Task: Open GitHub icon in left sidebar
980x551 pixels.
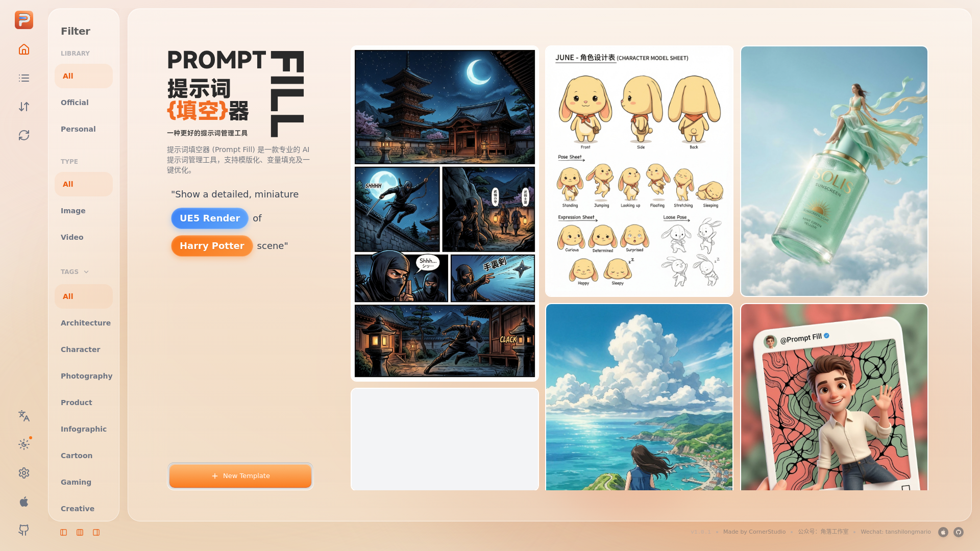Action: tap(24, 530)
